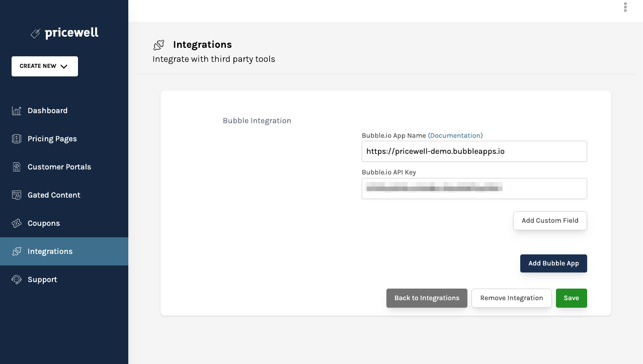Image resolution: width=643 pixels, height=364 pixels.
Task: Click the Create New chevron arrow
Action: [x=64, y=66]
